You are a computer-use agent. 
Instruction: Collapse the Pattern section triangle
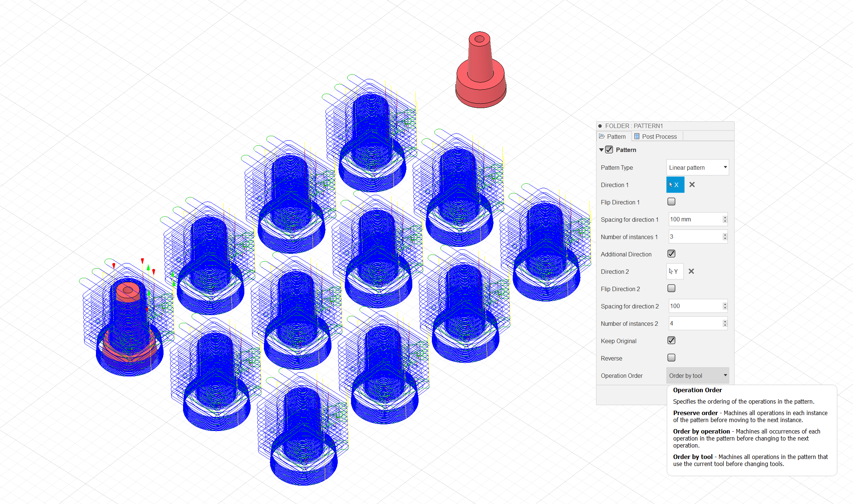pyautogui.click(x=602, y=150)
